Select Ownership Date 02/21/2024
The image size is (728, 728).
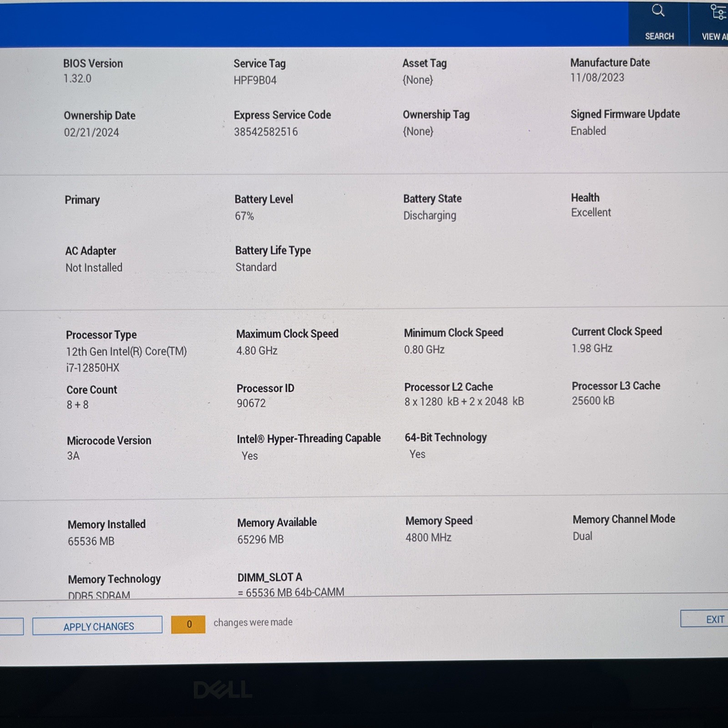point(91,132)
